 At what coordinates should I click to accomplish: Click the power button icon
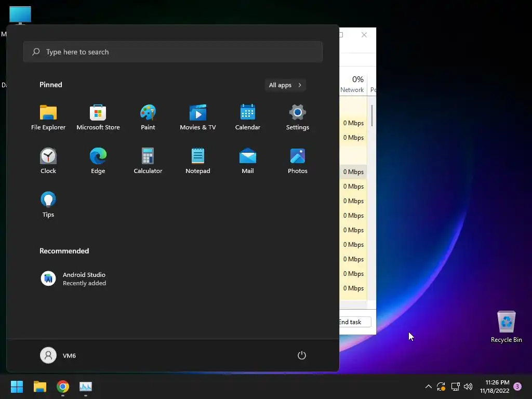302,355
